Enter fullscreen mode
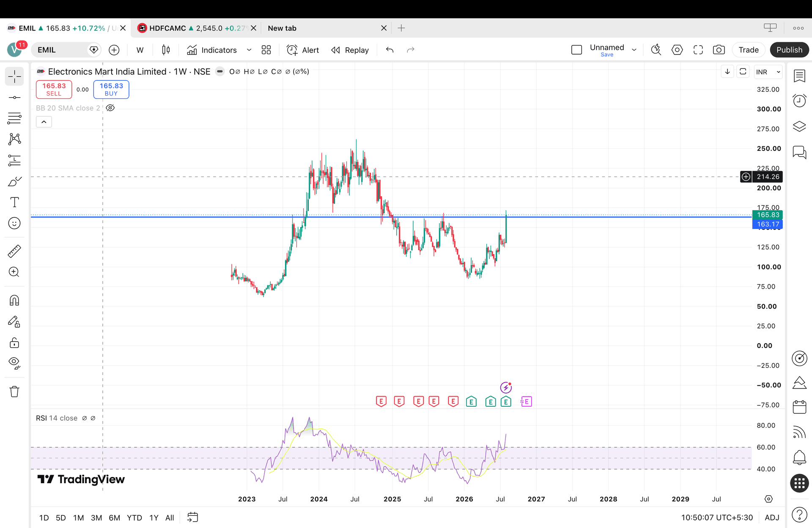The image size is (812, 528). 698,50
